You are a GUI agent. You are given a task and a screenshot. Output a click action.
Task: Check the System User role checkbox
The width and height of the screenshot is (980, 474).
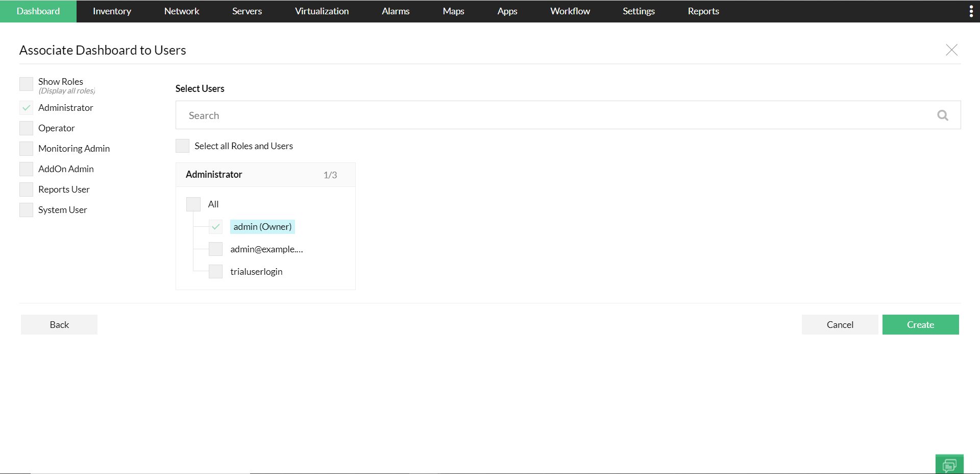26,210
